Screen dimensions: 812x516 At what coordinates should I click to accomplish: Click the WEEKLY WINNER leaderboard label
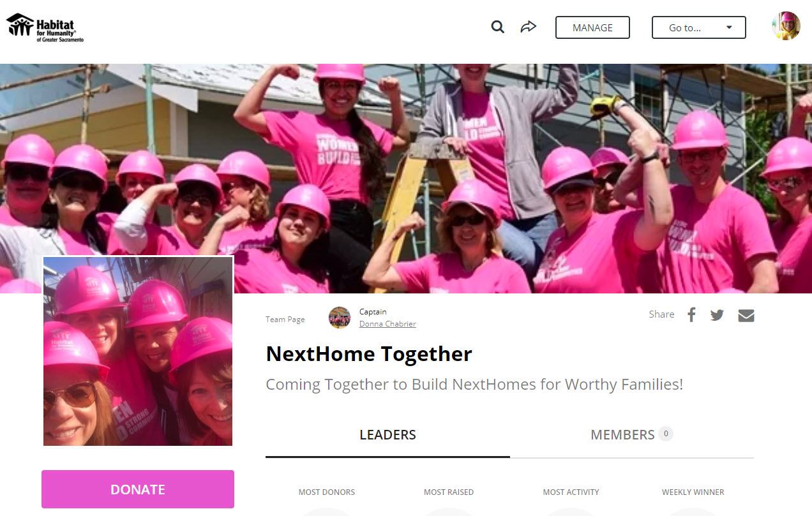click(693, 492)
